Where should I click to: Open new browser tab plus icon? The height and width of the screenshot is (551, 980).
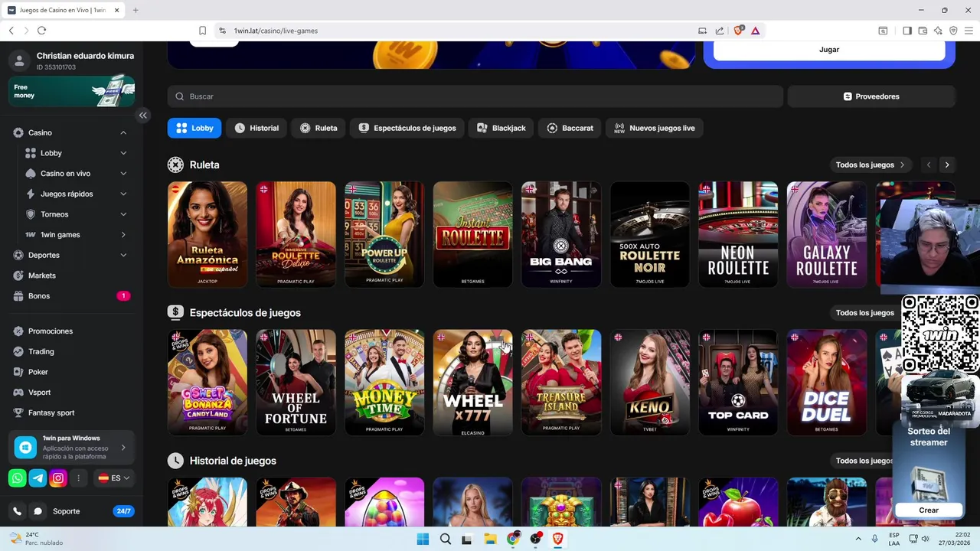pyautogui.click(x=136, y=10)
